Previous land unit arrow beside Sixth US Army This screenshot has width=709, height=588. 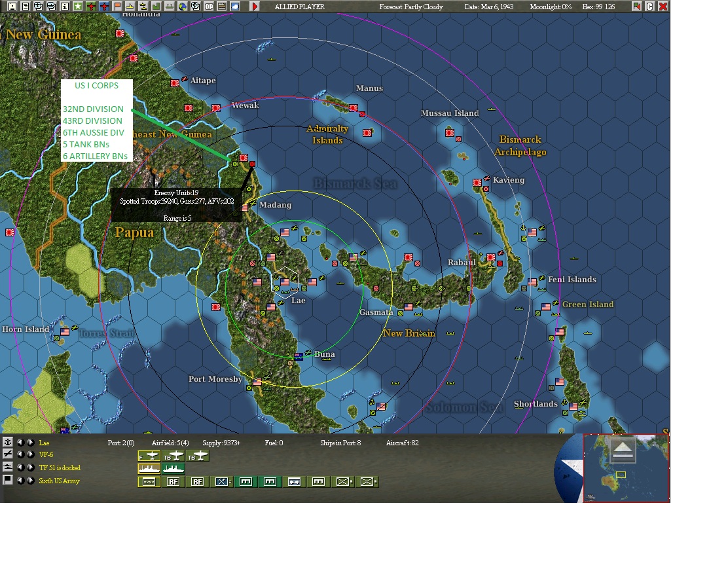(x=21, y=481)
